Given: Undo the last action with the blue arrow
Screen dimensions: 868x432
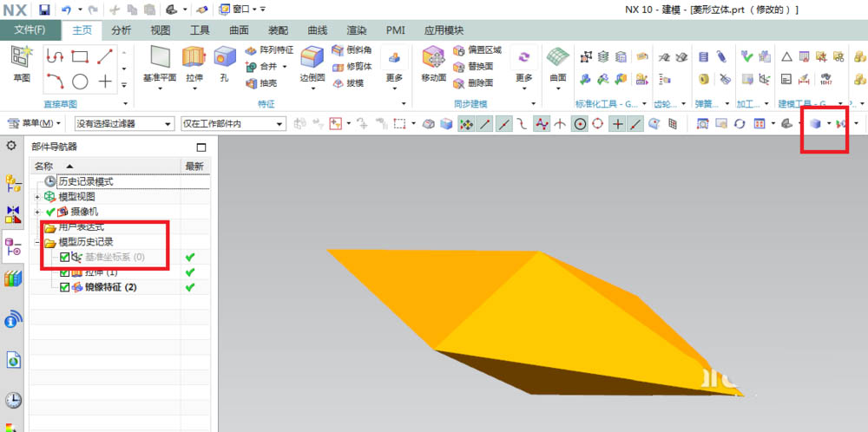Looking at the screenshot, I should point(66,10).
